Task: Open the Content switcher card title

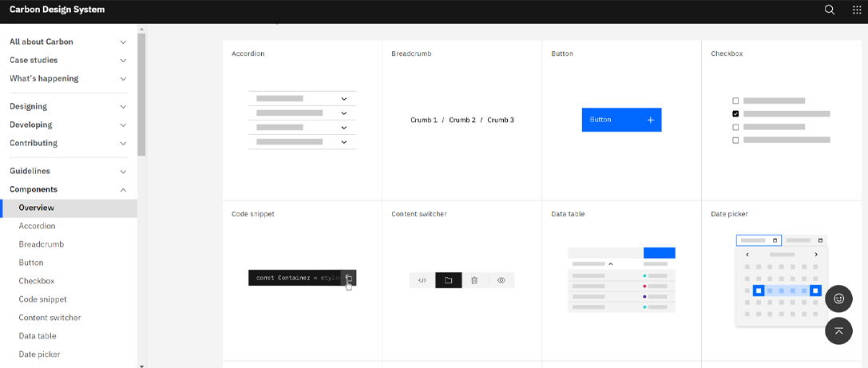Action: (419, 214)
